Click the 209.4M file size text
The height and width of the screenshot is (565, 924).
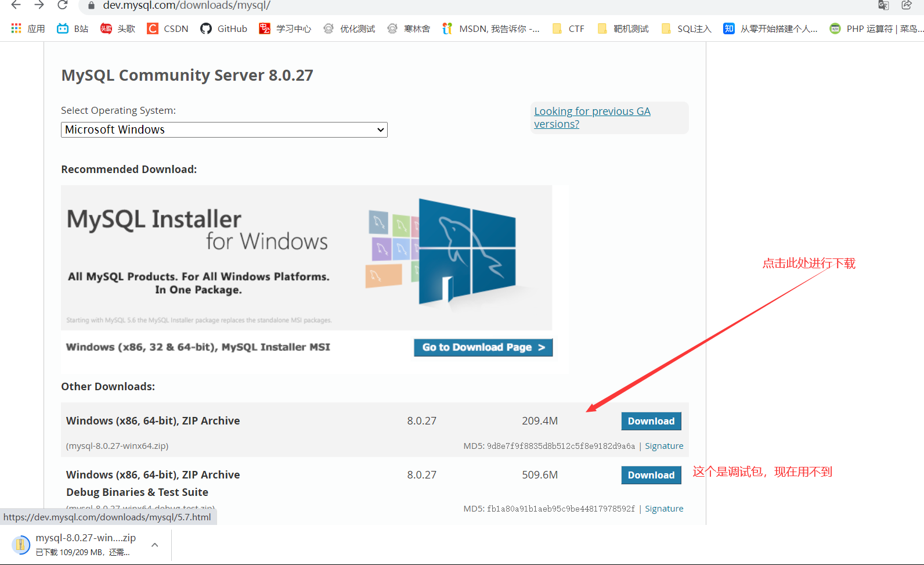[540, 421]
